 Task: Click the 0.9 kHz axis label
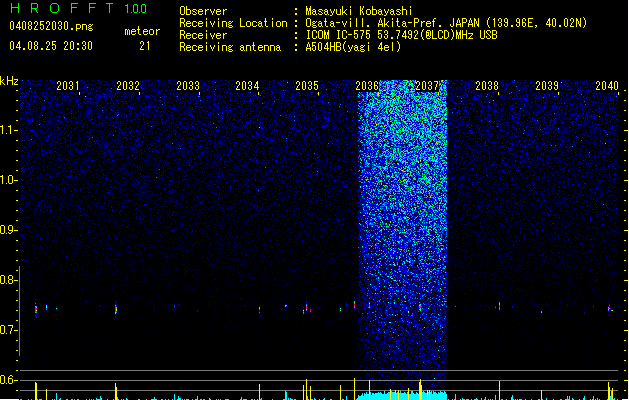point(9,230)
